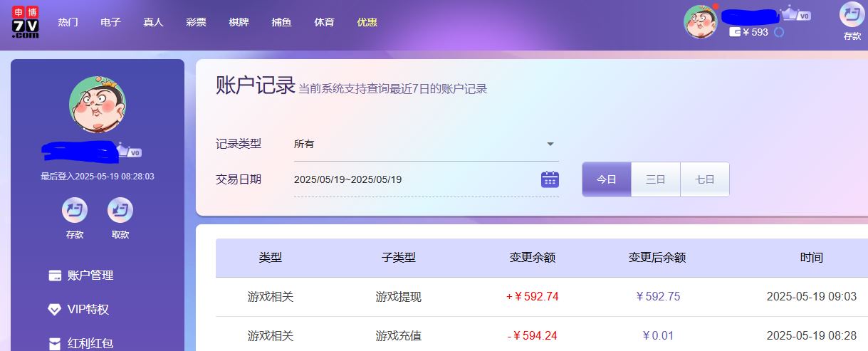Expand the 记录类型 dropdown arrow
The width and height of the screenshot is (868, 351).
point(550,144)
